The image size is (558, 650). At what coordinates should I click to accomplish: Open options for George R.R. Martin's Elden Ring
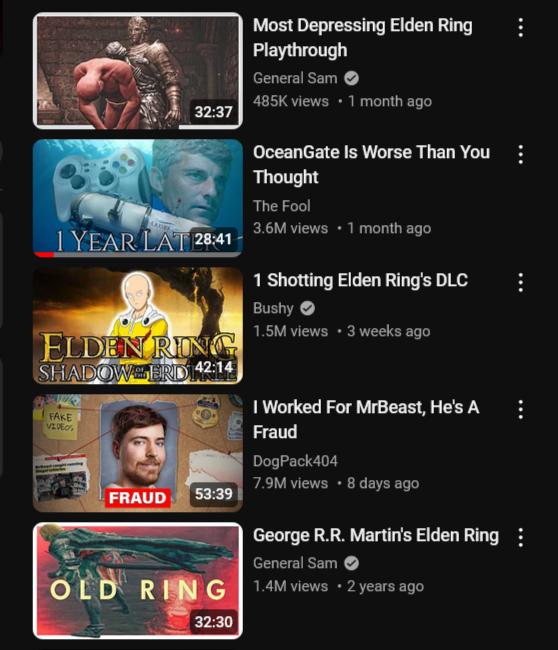click(x=521, y=538)
